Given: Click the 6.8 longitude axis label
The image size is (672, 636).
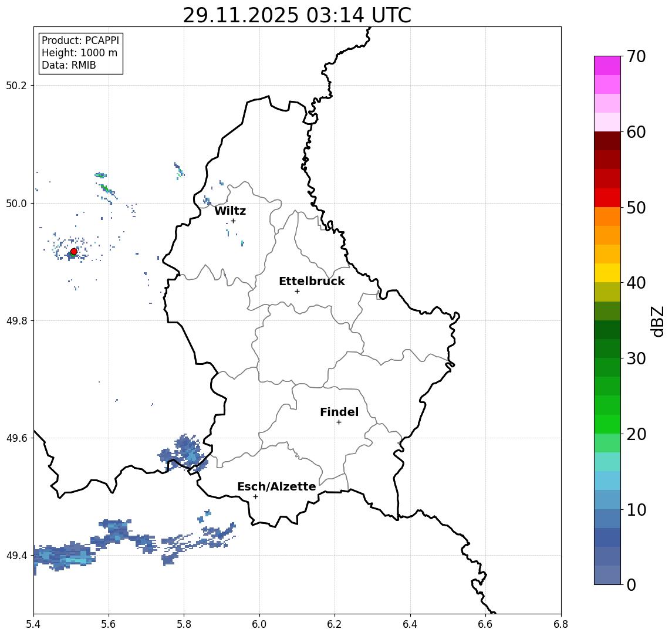Looking at the screenshot, I should click(561, 624).
